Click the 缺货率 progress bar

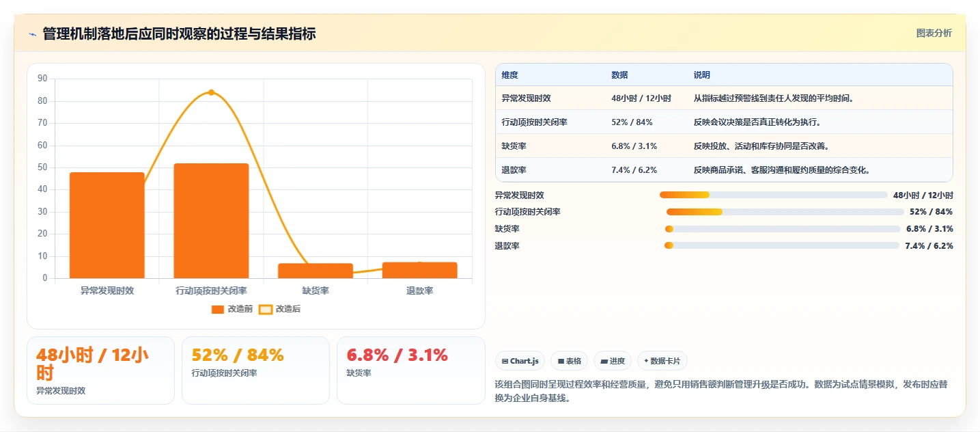(783, 229)
